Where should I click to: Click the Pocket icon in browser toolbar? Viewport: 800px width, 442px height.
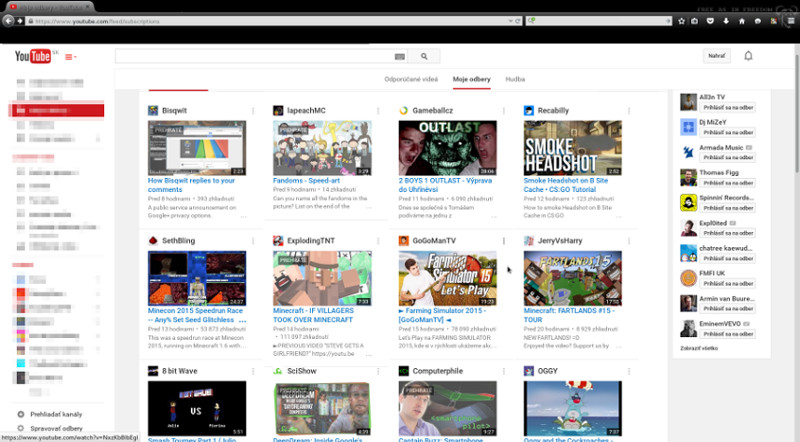(x=710, y=21)
